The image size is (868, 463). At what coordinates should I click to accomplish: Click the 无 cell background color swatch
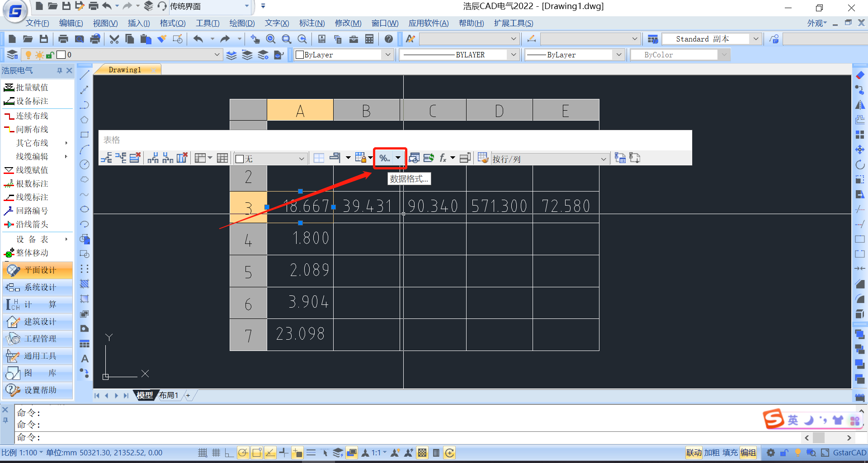point(240,159)
